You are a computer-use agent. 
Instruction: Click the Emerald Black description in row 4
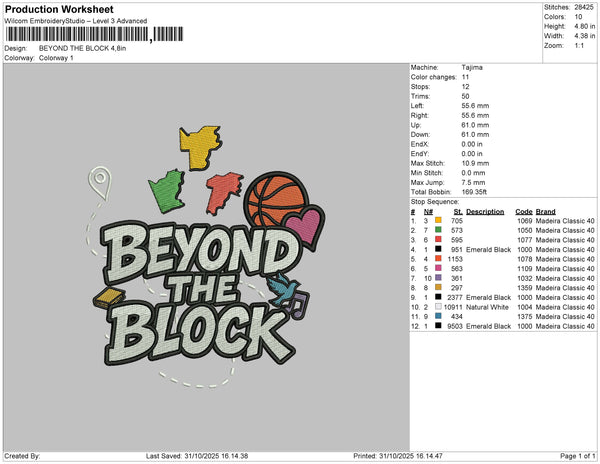tap(488, 249)
